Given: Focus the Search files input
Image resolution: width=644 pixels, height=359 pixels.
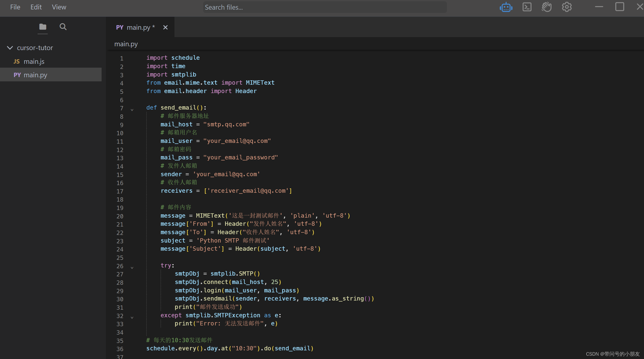Looking at the screenshot, I should pos(325,7).
